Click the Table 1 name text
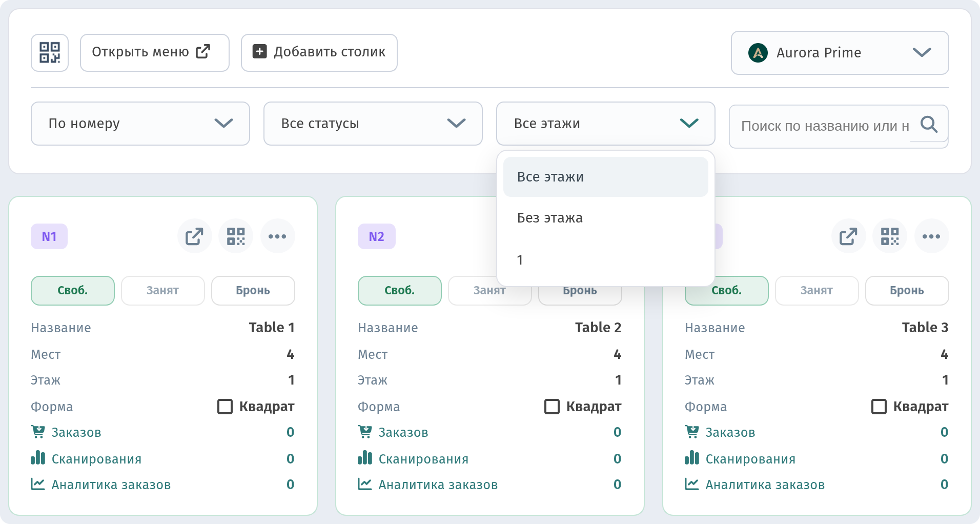 coord(272,328)
